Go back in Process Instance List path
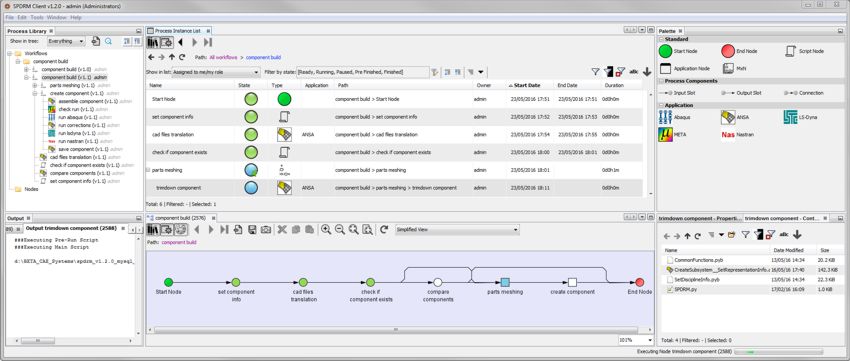 tap(151, 57)
